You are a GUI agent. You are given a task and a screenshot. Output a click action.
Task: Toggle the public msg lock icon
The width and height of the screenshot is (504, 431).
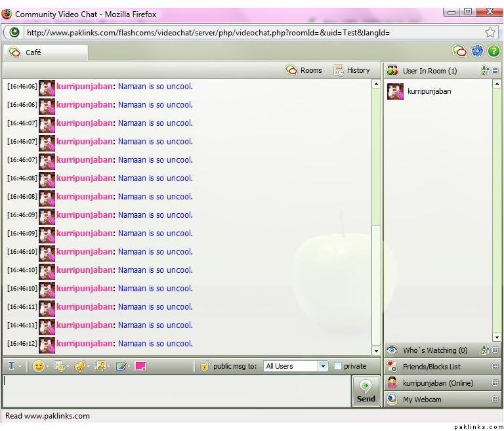coord(205,366)
